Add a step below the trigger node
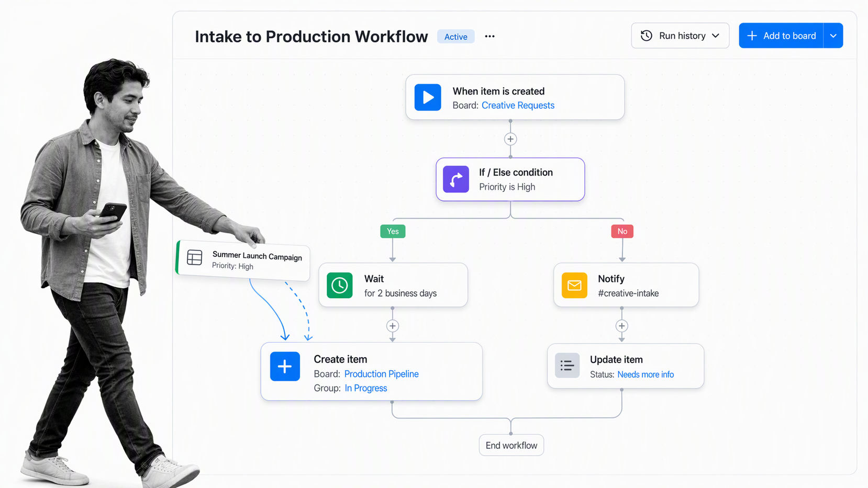This screenshot has width=868, height=488. click(510, 139)
